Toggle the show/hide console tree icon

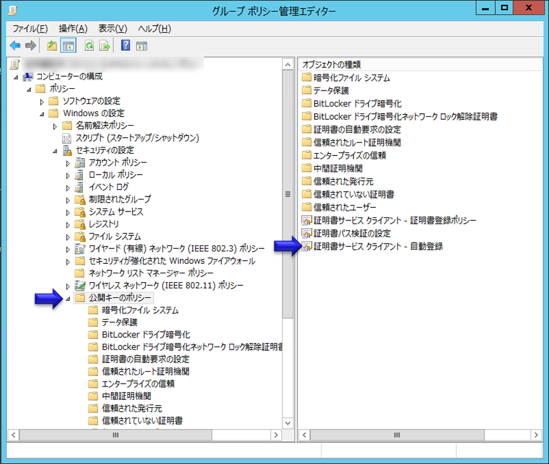pyautogui.click(x=68, y=46)
